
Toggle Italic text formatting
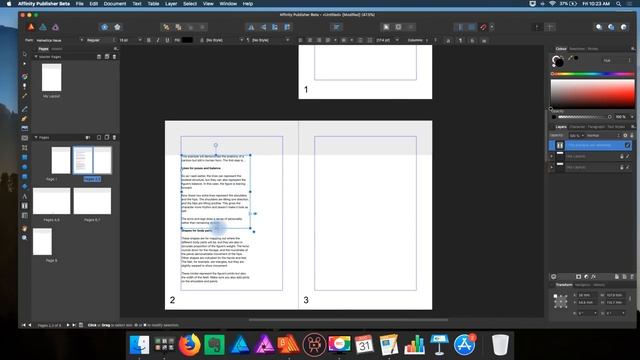pyautogui.click(x=158, y=40)
